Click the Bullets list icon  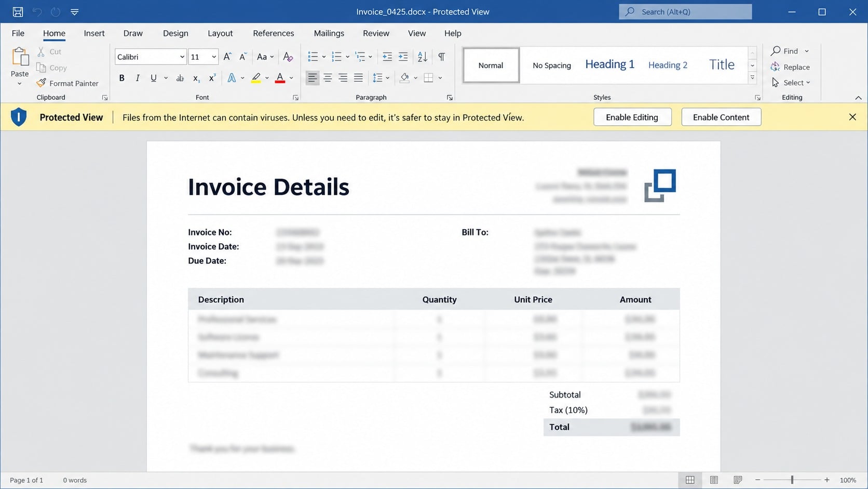click(313, 57)
